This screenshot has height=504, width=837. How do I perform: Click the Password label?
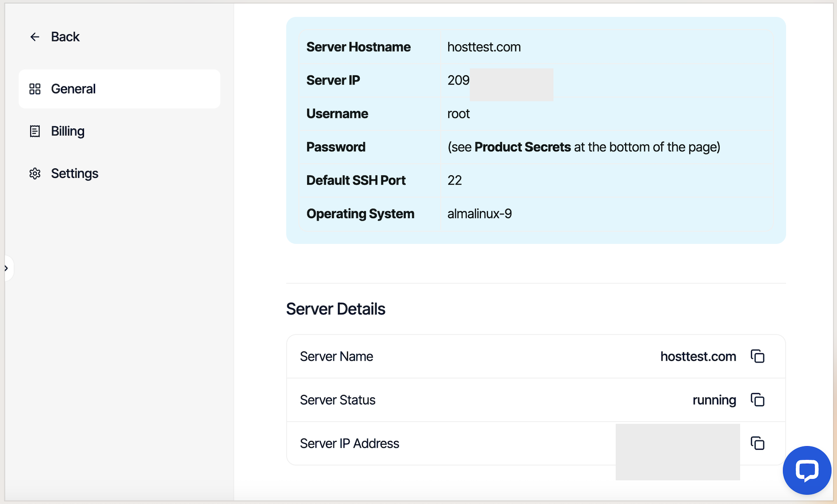(x=336, y=147)
